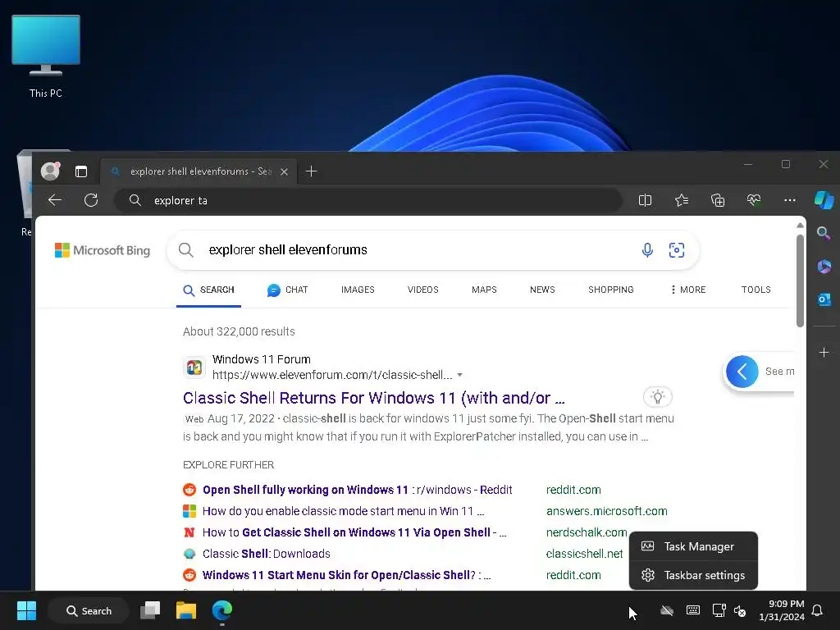Select Task Manager from context menu
Screen dimensions: 840x630
point(693,546)
